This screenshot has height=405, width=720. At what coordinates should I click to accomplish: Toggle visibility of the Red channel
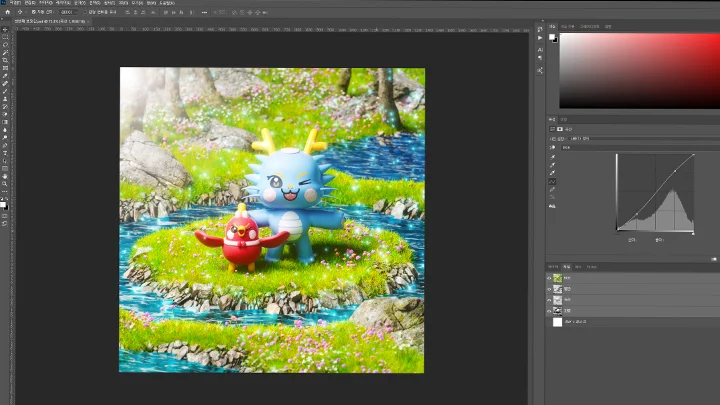(549, 289)
